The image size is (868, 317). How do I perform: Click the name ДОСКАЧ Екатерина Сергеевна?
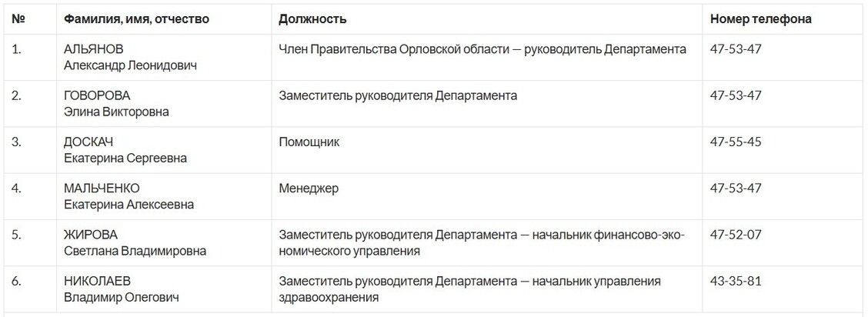point(125,150)
